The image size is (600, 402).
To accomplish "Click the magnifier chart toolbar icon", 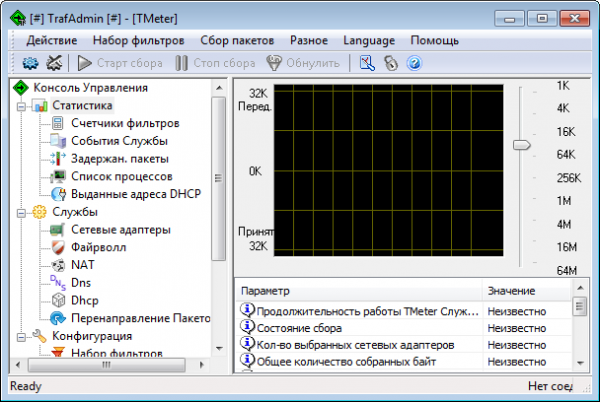I will 367,63.
